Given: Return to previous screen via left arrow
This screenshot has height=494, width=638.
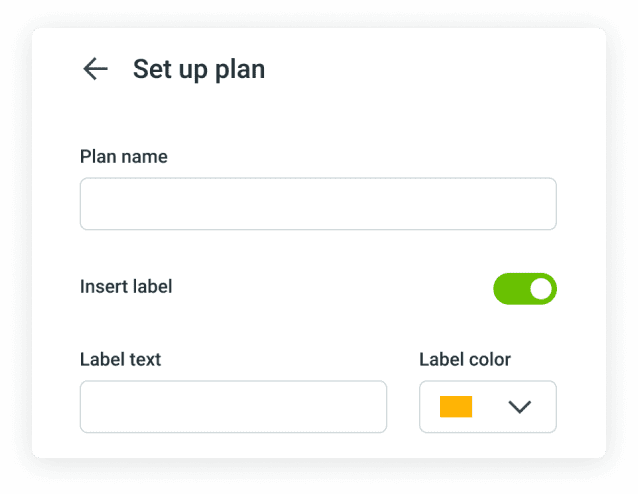Looking at the screenshot, I should 95,69.
